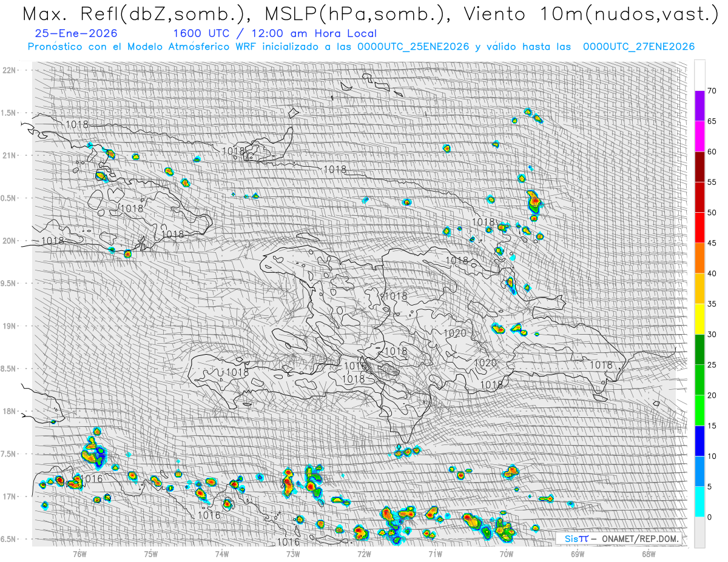Click the colorbar scale value '70'
This screenshot has height=562, width=728.
coord(712,91)
